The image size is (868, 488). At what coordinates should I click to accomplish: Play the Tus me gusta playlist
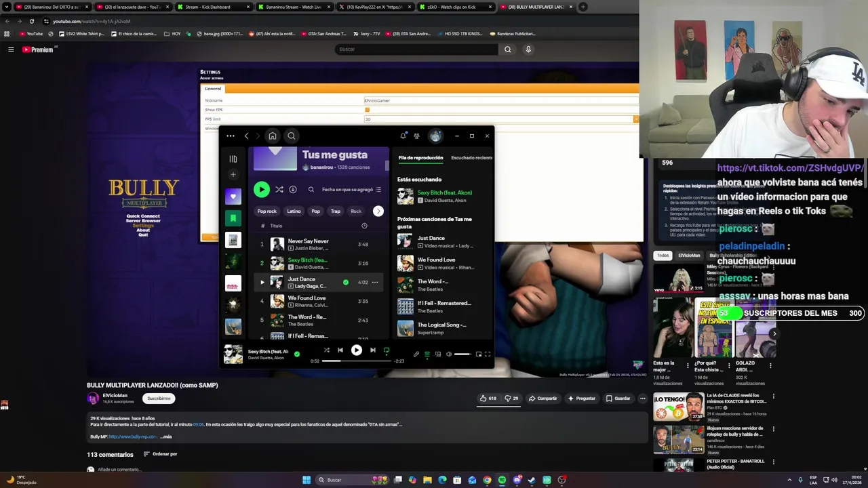click(262, 190)
